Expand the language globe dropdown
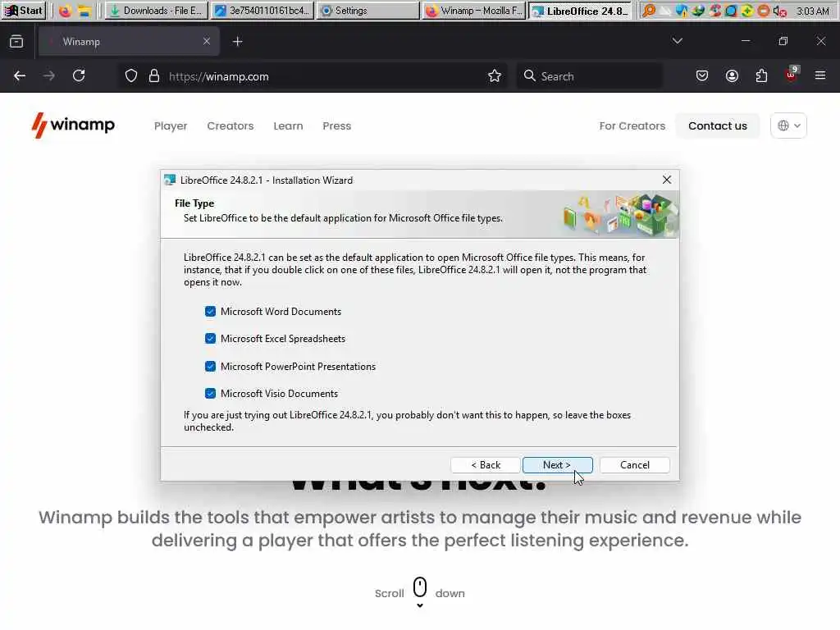This screenshot has height=630, width=840. tap(788, 126)
